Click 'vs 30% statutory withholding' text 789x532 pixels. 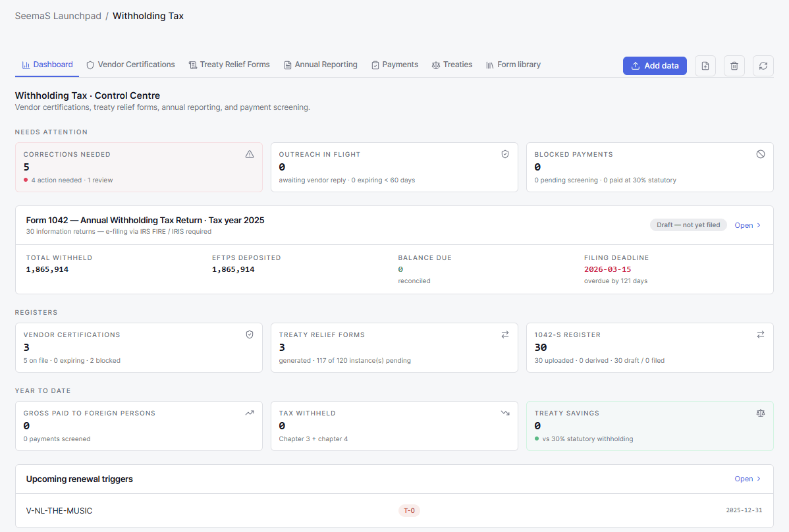[587, 439]
